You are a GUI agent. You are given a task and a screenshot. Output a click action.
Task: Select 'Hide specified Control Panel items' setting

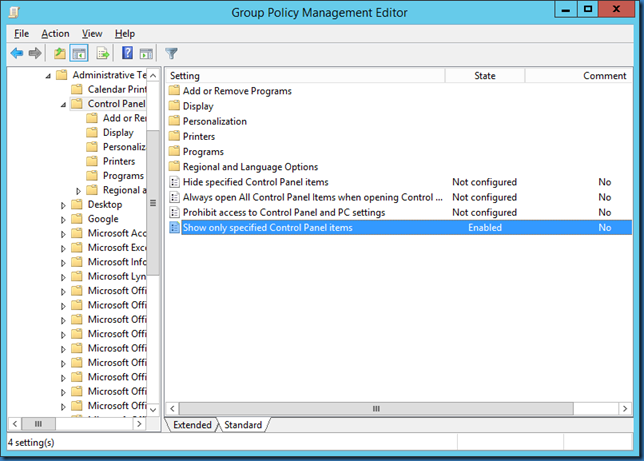point(255,182)
